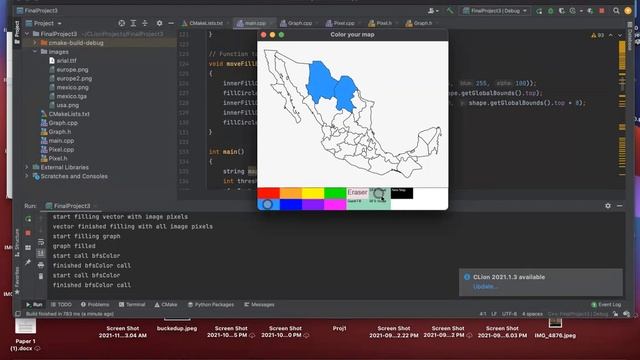Click the Run with Coverage icon in toolbar

pyautogui.click(x=562, y=11)
